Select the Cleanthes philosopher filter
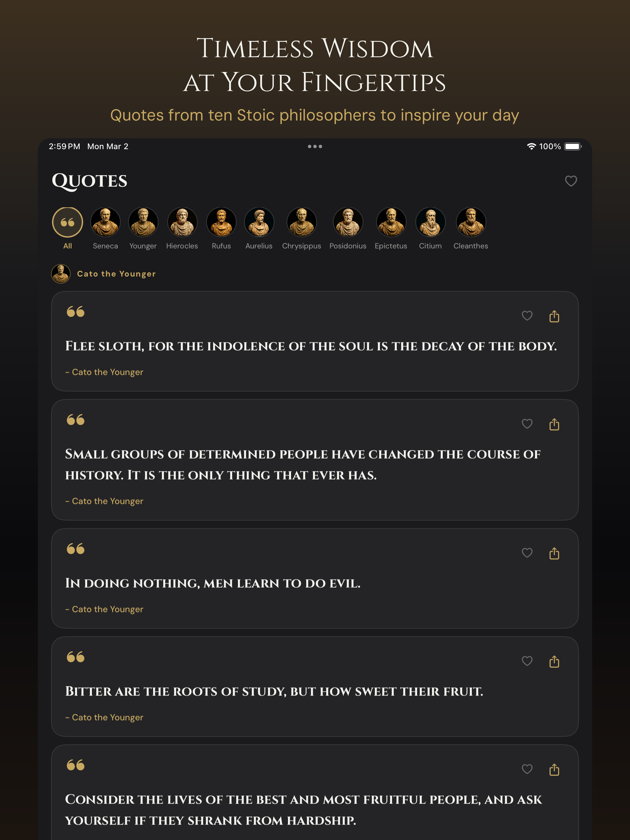Image resolution: width=630 pixels, height=840 pixels. tap(471, 228)
